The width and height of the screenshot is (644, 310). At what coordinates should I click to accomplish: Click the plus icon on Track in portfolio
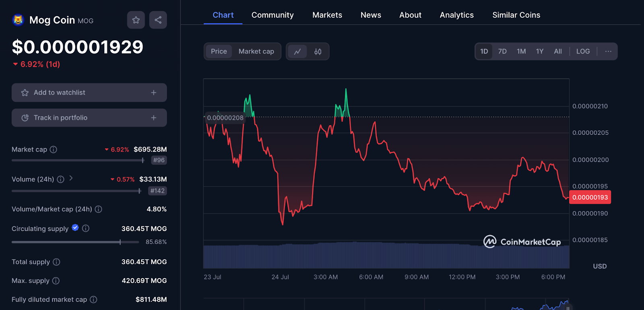pos(153,118)
